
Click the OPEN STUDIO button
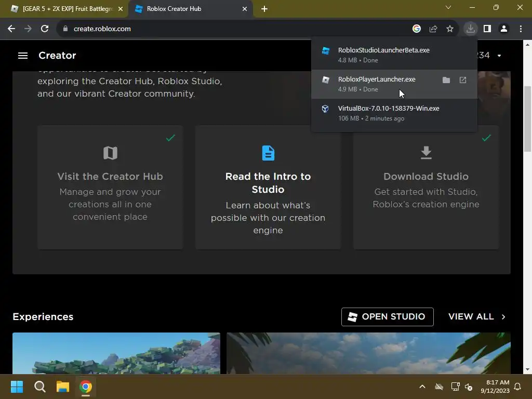tap(387, 316)
